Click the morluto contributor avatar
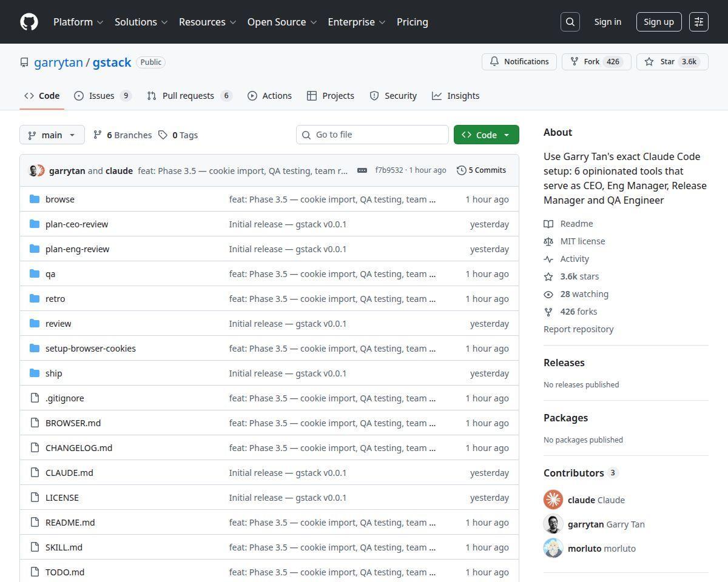Screen dimensions: 728x582 (x=553, y=548)
